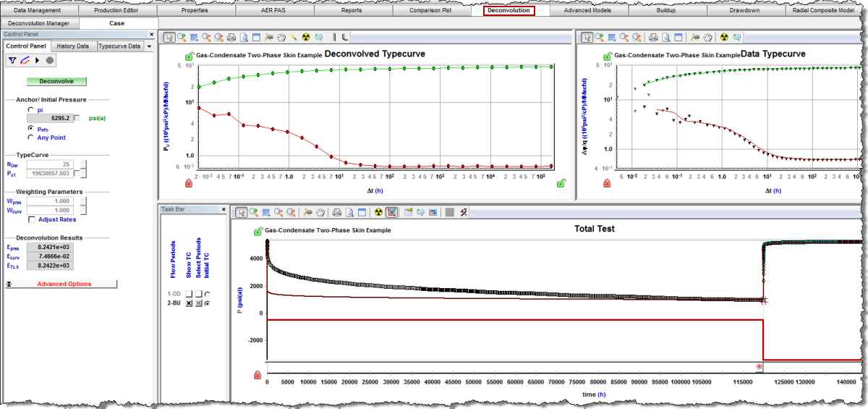Screen dimensions: 868x409
Task: Click the green lock icon beside Deconvolved Typecurve title
Action: pos(189,56)
